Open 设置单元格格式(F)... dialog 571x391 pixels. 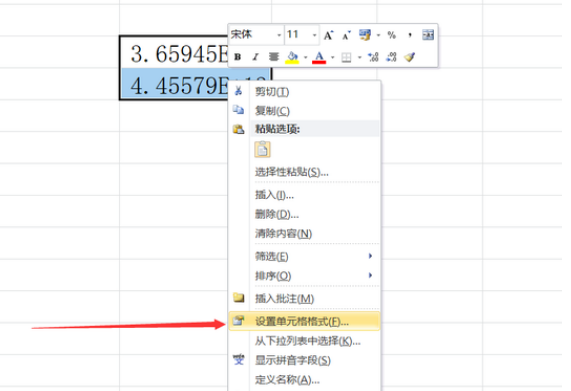[304, 321]
